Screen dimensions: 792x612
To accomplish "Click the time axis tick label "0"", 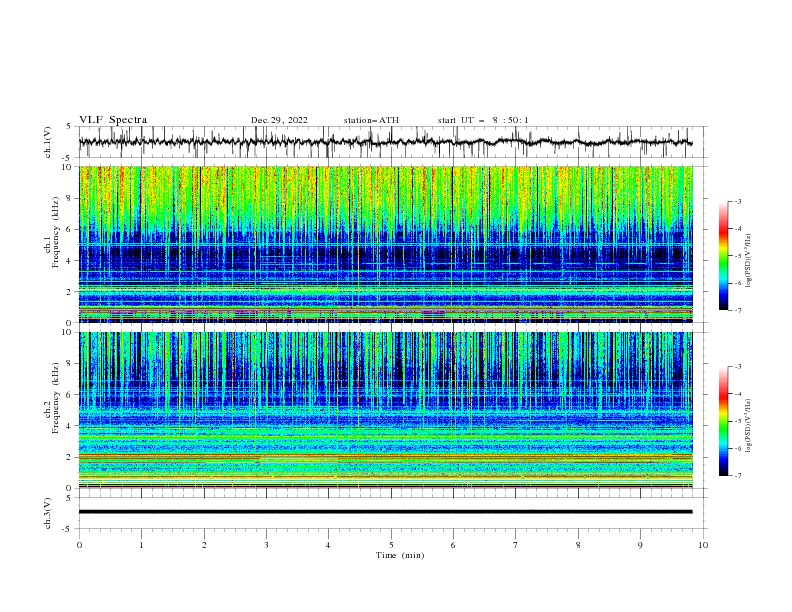I will click(x=79, y=545).
